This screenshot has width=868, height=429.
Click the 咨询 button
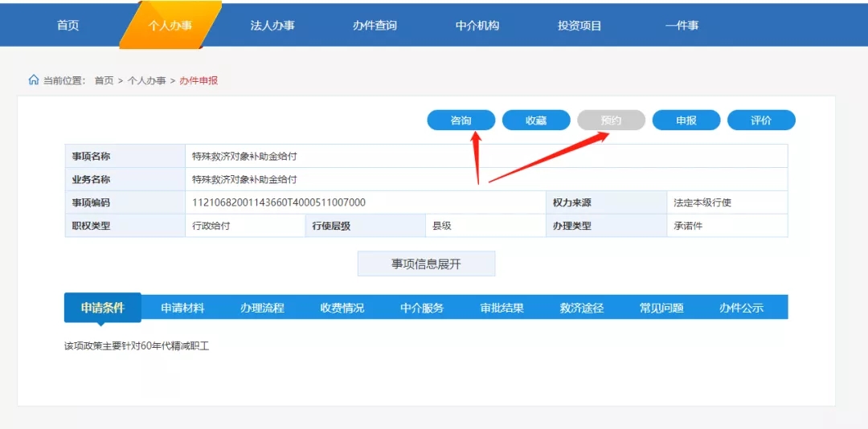point(461,121)
